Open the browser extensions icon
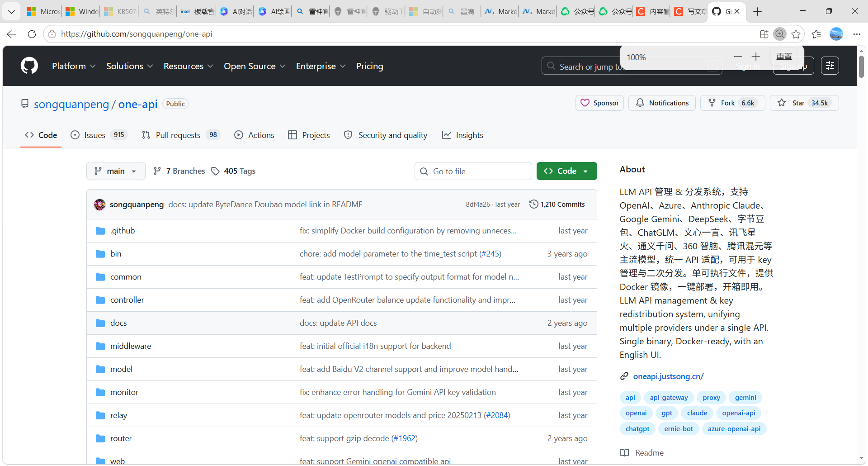Screen dimensions: 868x466 (x=764, y=34)
